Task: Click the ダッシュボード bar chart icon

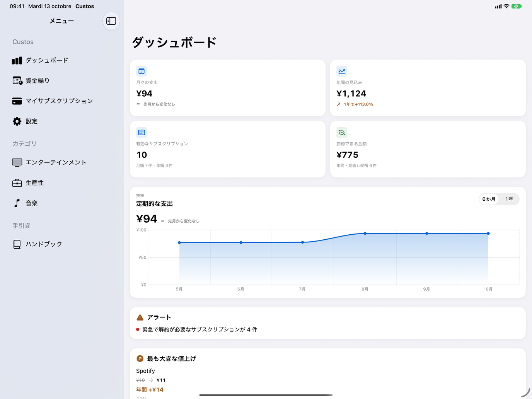Action: pyautogui.click(x=17, y=60)
